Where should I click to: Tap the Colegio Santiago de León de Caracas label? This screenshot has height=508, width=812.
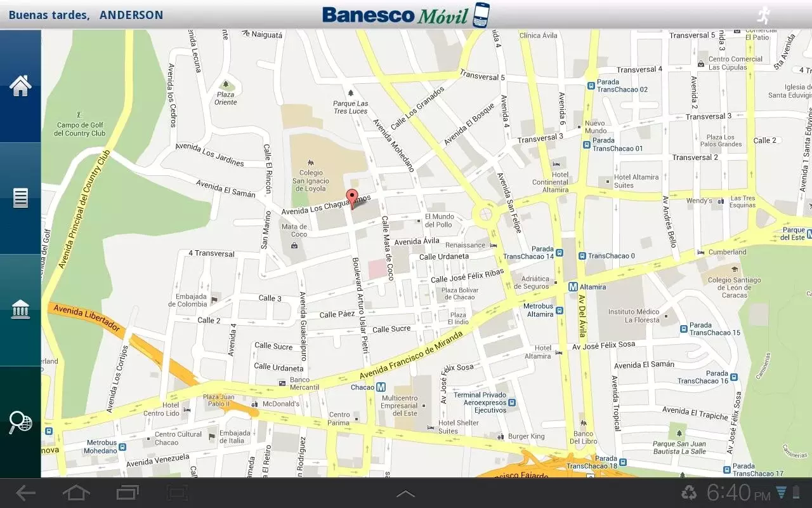(x=735, y=288)
